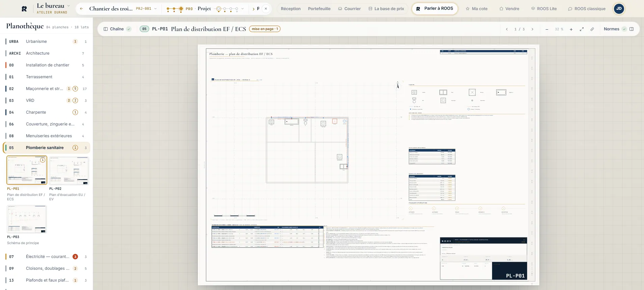Go to next sheet page
Viewport: 644px width, 290px height.
(532, 29)
